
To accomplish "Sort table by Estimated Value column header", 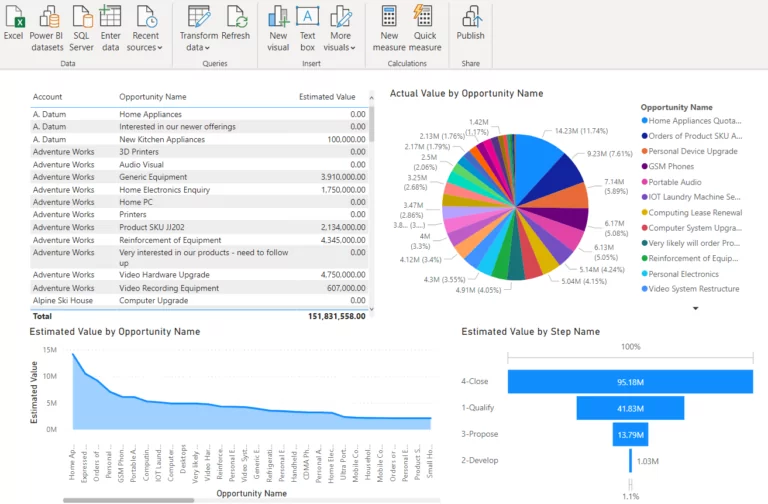I will tap(327, 96).
